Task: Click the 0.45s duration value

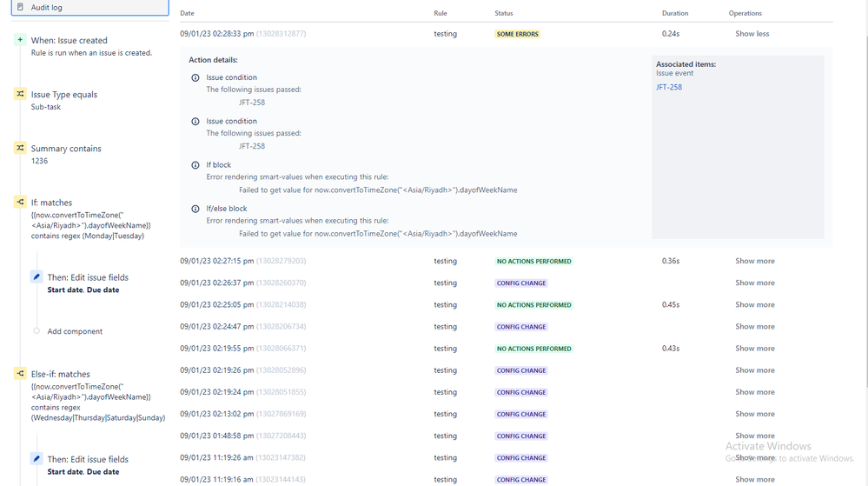Action: 671,305
